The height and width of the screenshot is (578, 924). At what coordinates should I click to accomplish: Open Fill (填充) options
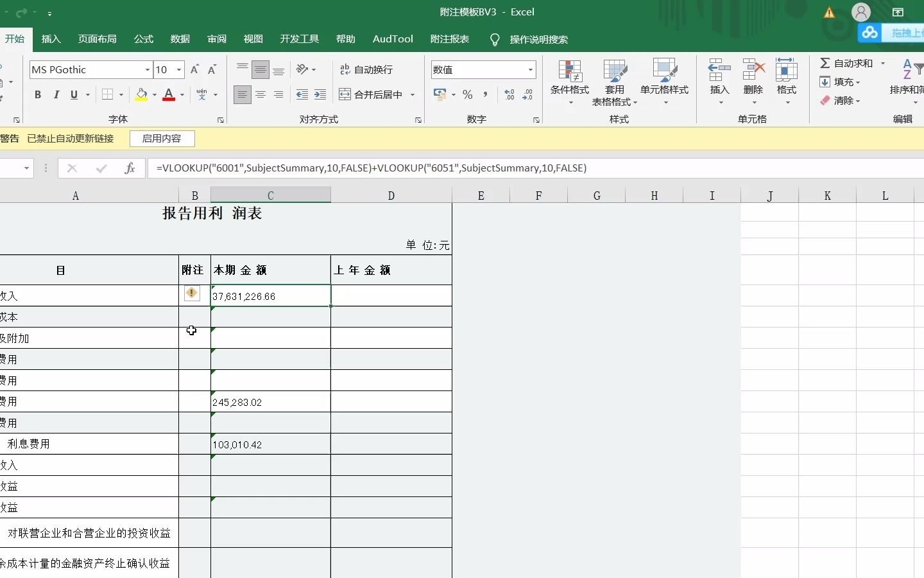[x=839, y=82]
